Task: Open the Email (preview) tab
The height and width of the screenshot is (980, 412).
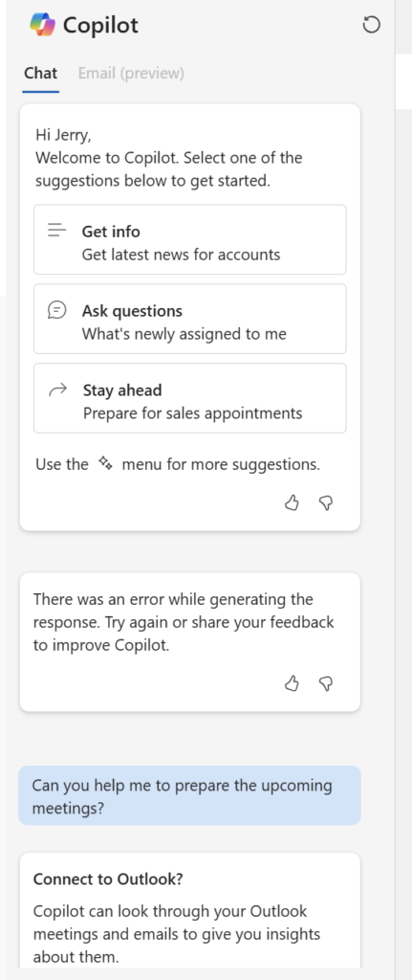Action: tap(131, 73)
